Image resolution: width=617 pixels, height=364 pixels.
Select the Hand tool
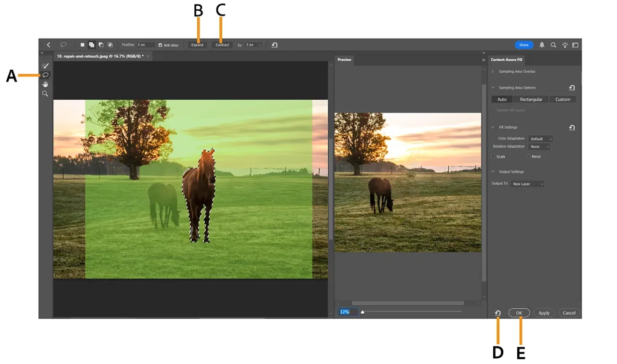(x=45, y=84)
